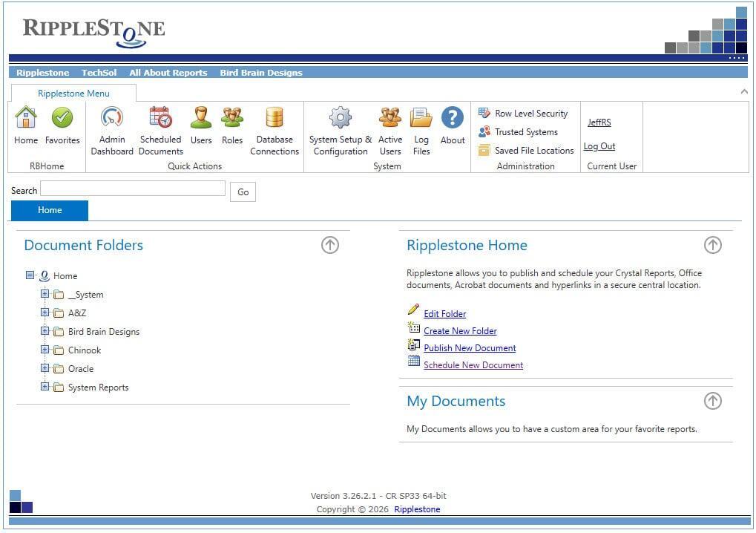Screen dimensions: 756x533
Task: Open System Setup & Configuration gear
Action: coord(340,118)
